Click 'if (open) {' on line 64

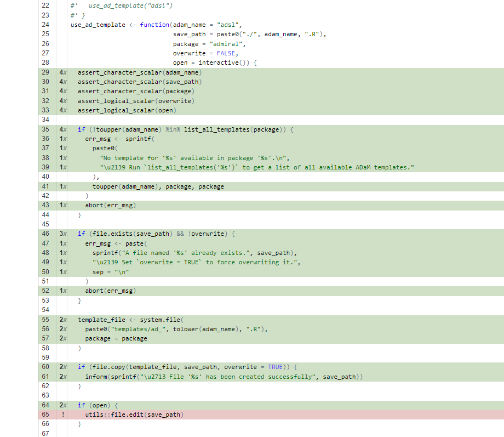(x=98, y=405)
